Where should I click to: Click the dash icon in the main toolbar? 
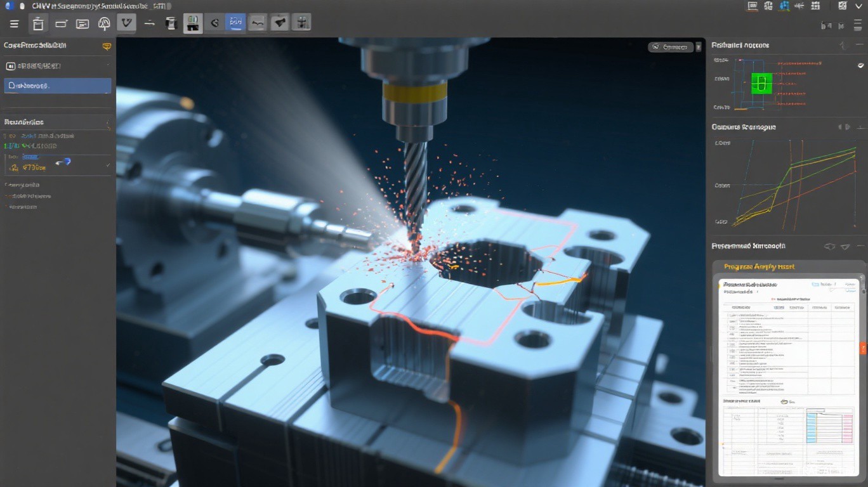coord(149,23)
